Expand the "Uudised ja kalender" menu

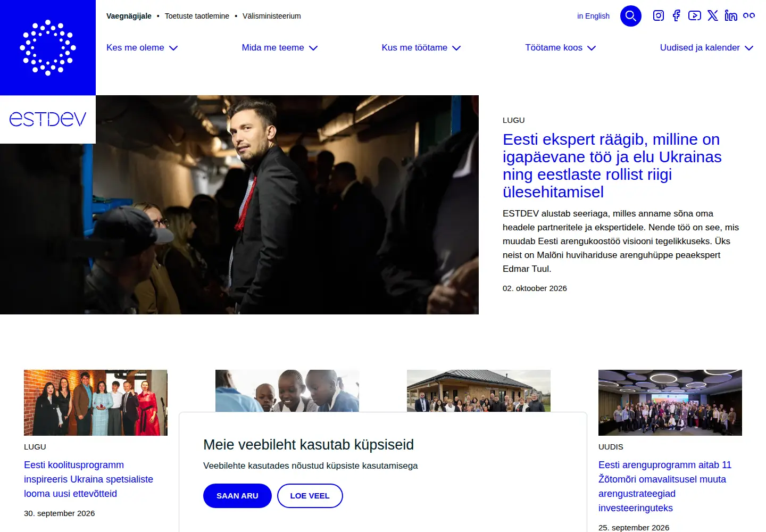click(707, 48)
